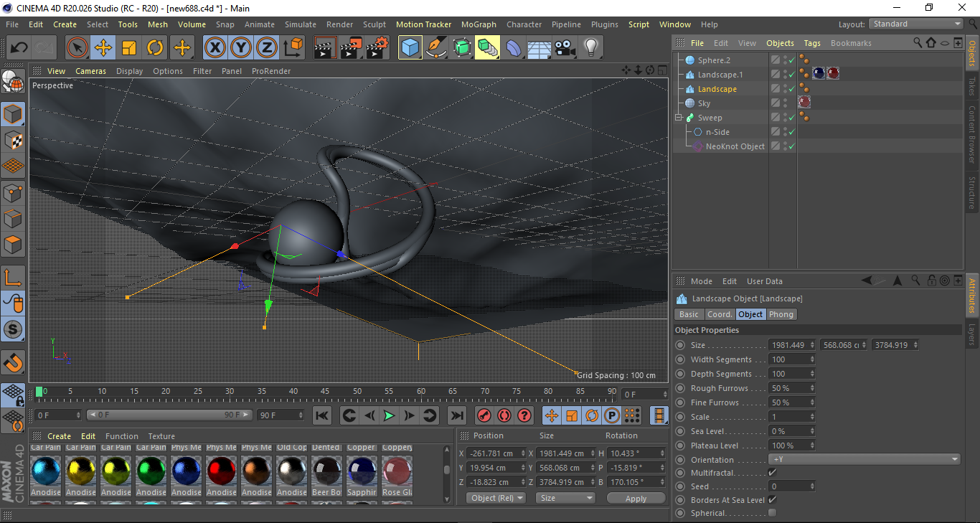Switch to the Phong tab
Image resolution: width=980 pixels, height=523 pixels.
pyautogui.click(x=781, y=314)
